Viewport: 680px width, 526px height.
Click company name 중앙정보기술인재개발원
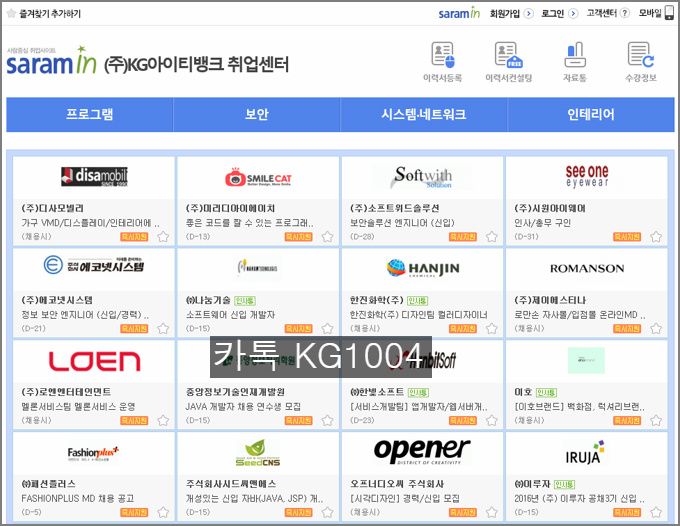pos(235,392)
